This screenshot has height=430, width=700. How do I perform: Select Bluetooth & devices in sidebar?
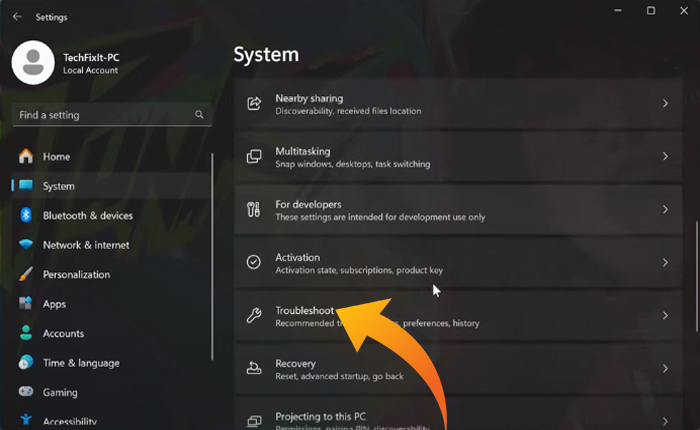tap(87, 216)
